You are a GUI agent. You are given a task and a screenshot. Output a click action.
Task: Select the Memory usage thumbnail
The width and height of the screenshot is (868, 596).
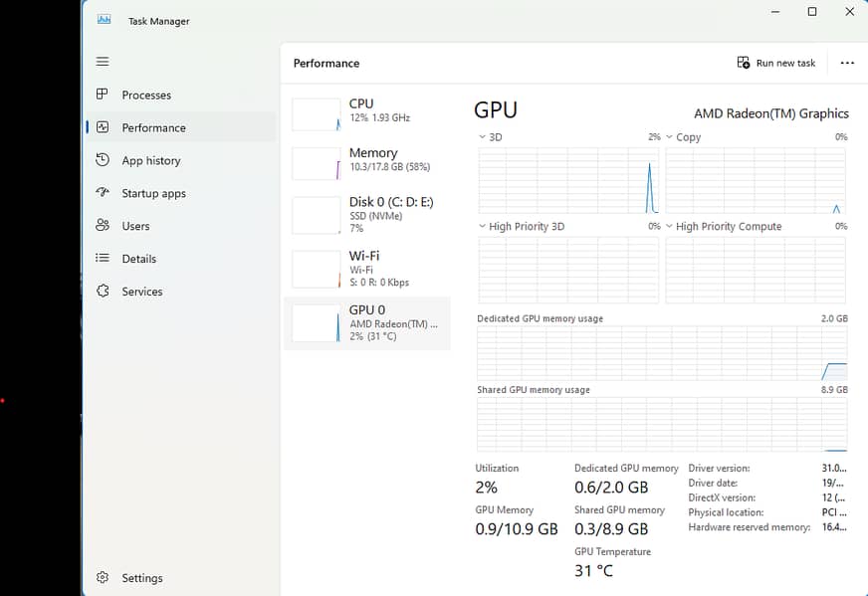[x=316, y=163]
